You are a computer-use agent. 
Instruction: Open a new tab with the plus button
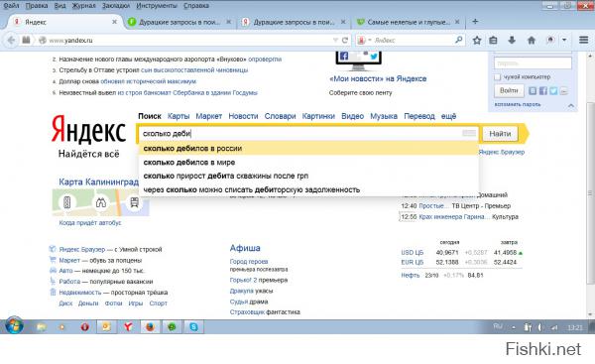pos(475,22)
